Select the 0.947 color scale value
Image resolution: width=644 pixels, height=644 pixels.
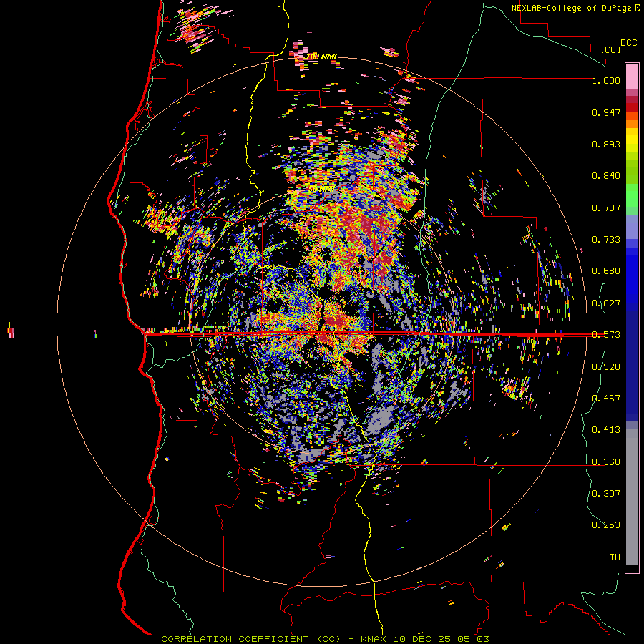(x=606, y=112)
